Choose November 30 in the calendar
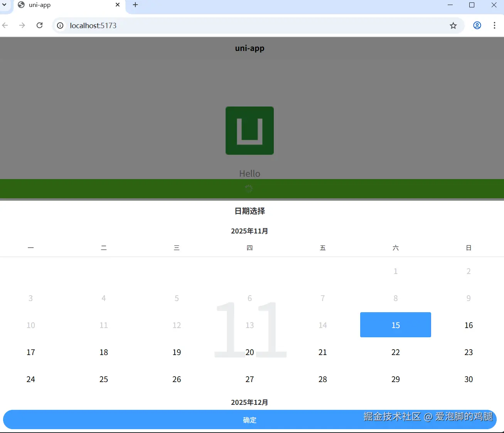Viewport: 504px width, 433px height. click(x=469, y=379)
